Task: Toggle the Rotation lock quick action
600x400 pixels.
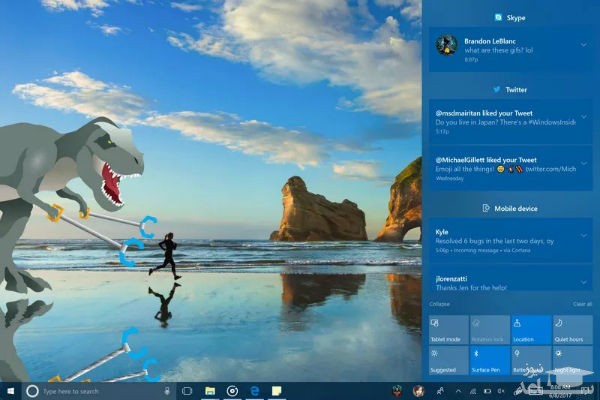Action: [489, 330]
